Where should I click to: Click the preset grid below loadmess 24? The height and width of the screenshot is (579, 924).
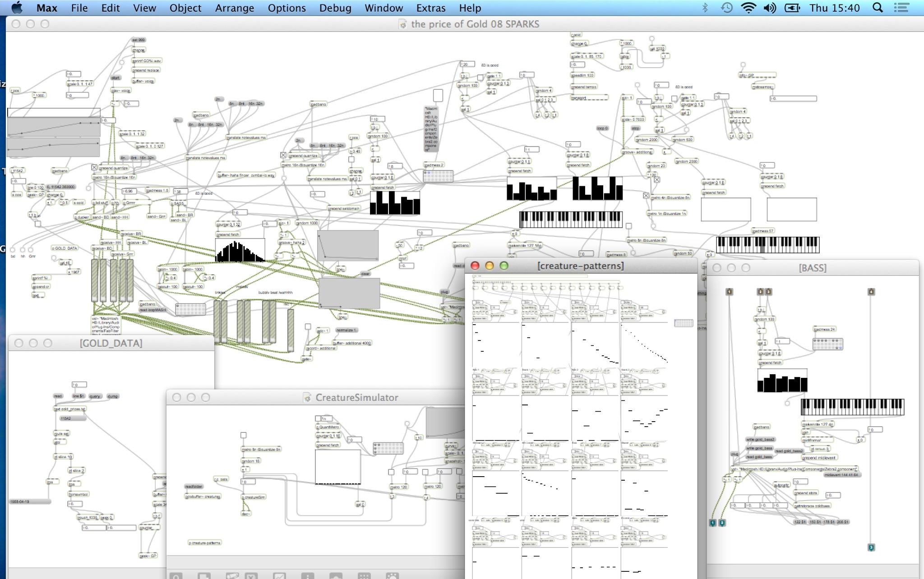(827, 344)
